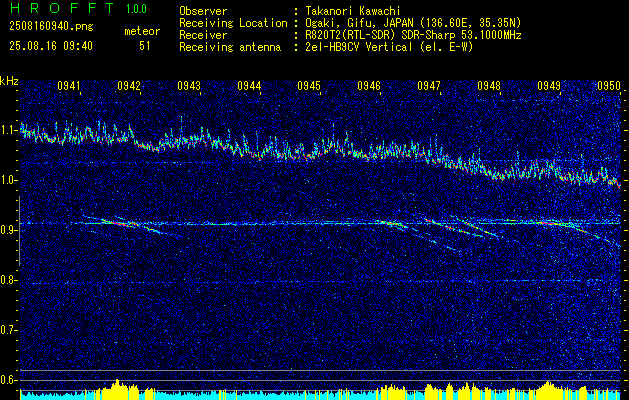Screen dimensions: 629x400
Task: Click the 0949 time marker
Action: tap(549, 85)
